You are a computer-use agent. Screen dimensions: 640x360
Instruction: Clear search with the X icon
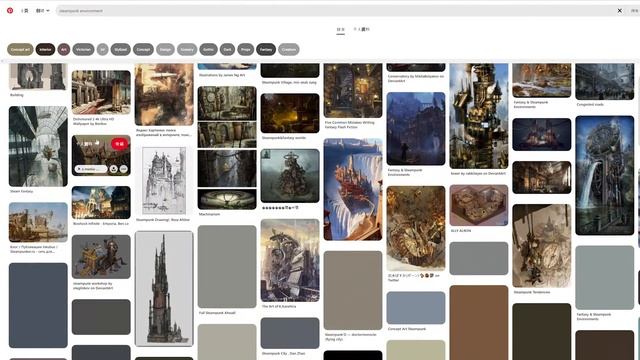[x=620, y=11]
